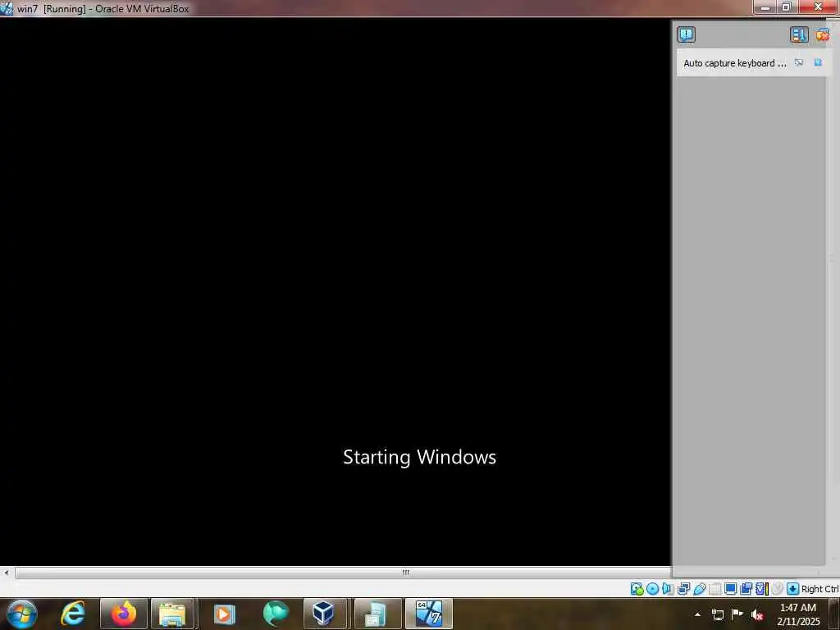Open USB devices indicator in status bar
Screen dimensions: 840x630
[699, 589]
